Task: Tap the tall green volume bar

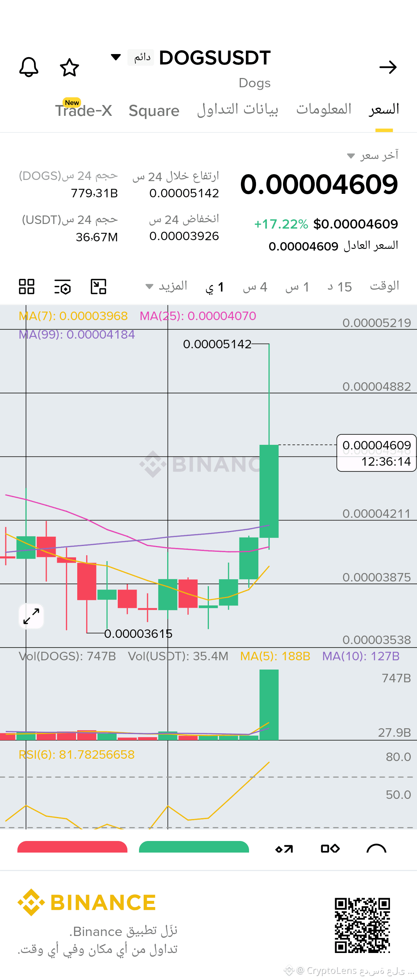Action: pos(269,705)
